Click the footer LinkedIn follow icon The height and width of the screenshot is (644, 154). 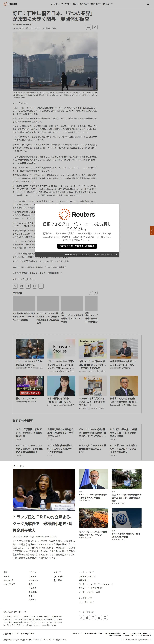click(x=105, y=618)
